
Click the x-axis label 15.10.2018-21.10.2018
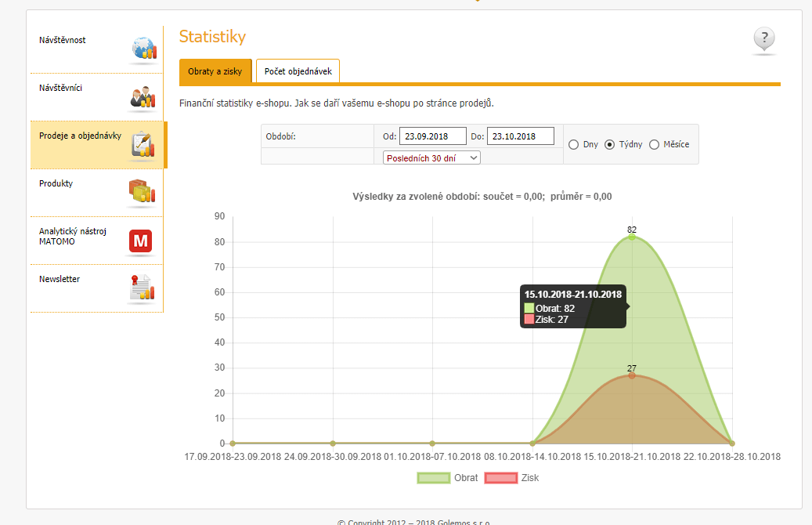click(x=632, y=457)
